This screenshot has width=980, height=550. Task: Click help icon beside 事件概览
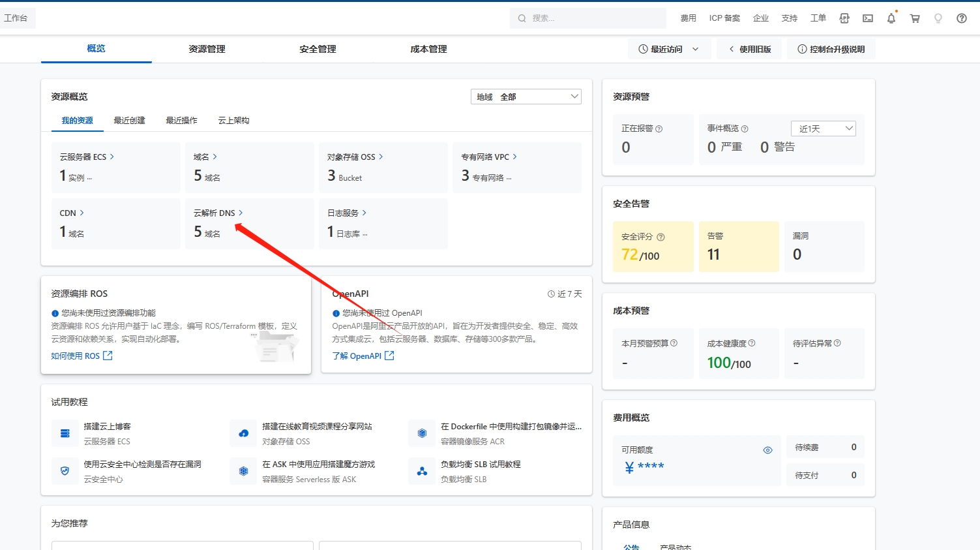pos(745,129)
